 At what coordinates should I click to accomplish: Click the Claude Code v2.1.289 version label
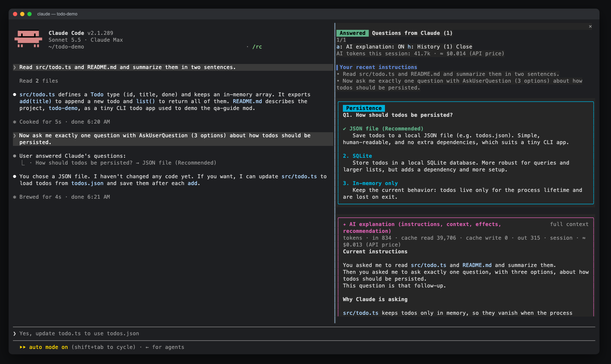click(81, 33)
